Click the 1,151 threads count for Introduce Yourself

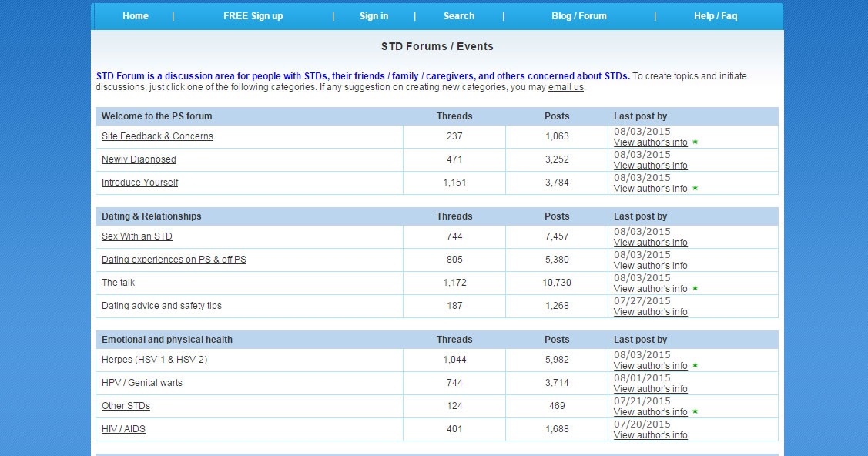[x=454, y=183]
